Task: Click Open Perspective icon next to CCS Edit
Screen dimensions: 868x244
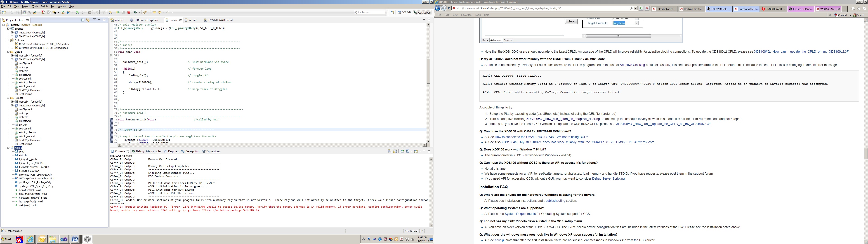Action: point(392,12)
